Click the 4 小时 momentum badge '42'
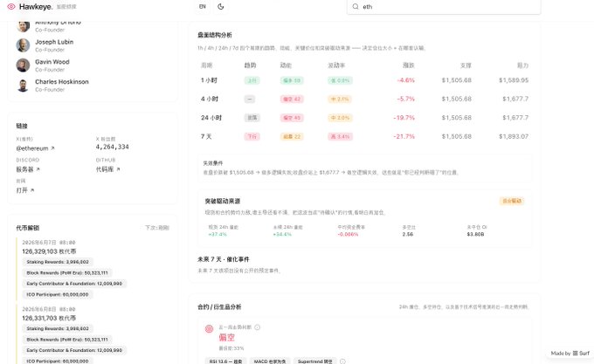594x364 pixels. (292, 100)
